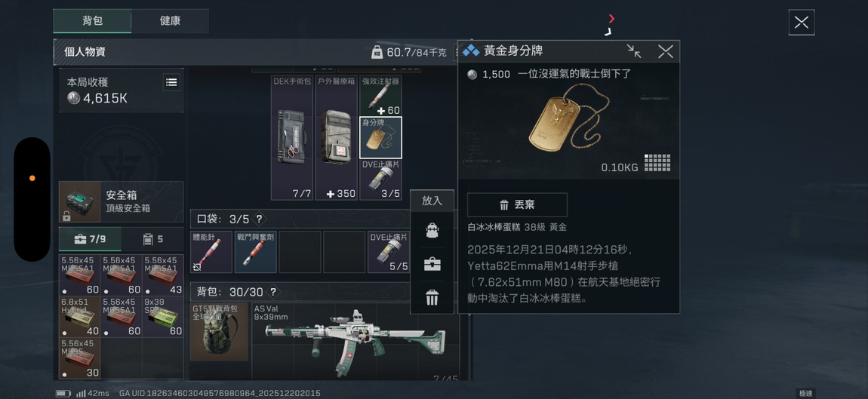This screenshot has width=868, height=399.
Task: Switch to the 健康 tab
Action: [x=170, y=21]
